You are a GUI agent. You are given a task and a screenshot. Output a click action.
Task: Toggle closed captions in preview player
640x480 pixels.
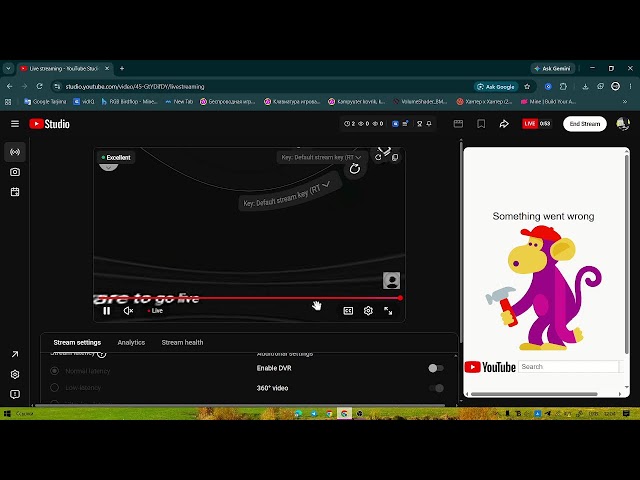pos(348,311)
